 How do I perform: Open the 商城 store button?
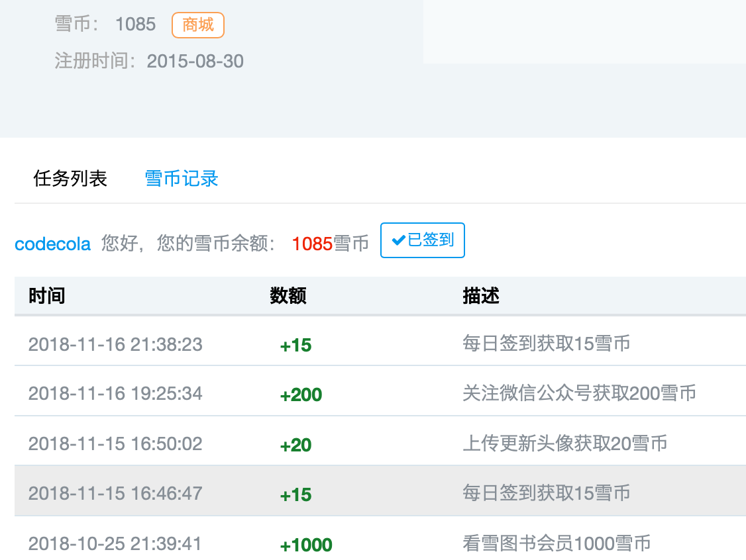coord(198,26)
